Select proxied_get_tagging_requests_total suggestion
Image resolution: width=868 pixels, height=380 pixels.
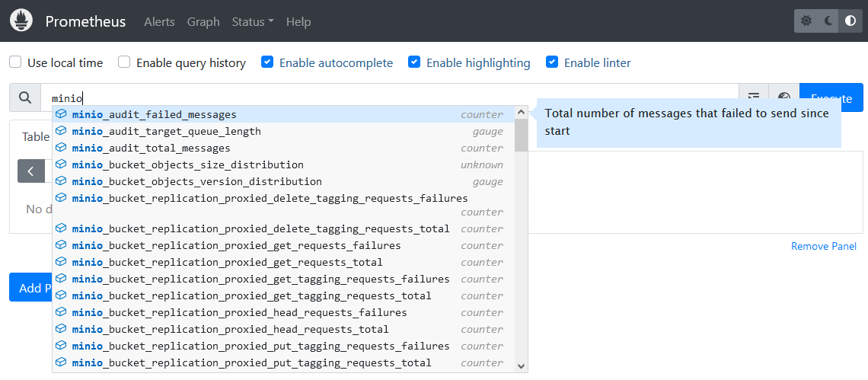pyautogui.click(x=283, y=295)
